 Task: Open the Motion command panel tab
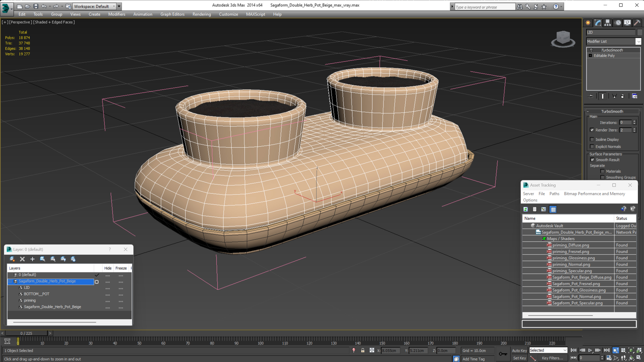pyautogui.click(x=618, y=23)
